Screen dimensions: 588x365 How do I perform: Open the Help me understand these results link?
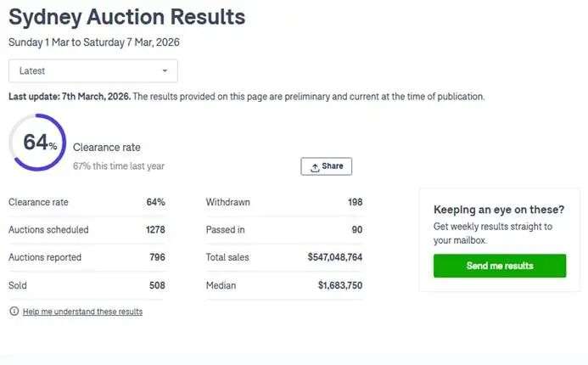pos(82,312)
